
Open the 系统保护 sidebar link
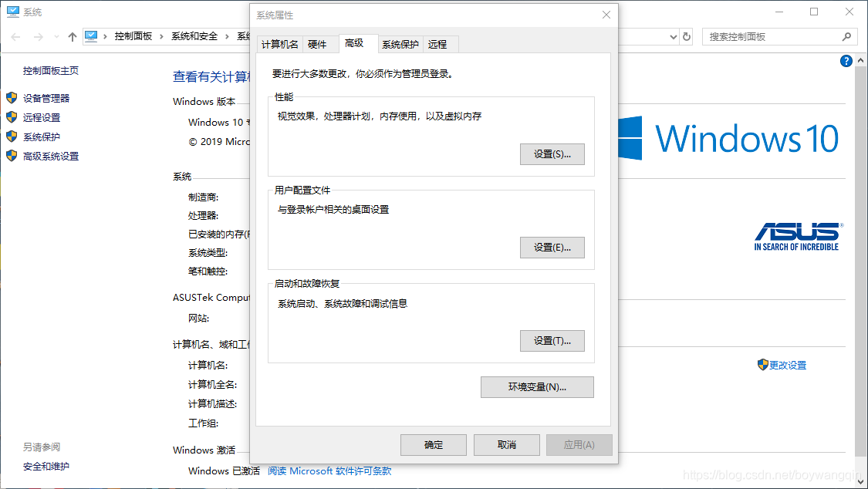42,137
